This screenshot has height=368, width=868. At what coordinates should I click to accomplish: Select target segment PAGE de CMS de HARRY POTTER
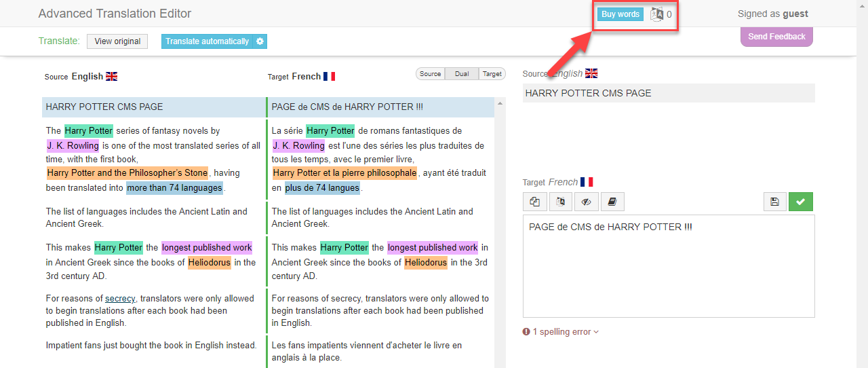[381, 107]
